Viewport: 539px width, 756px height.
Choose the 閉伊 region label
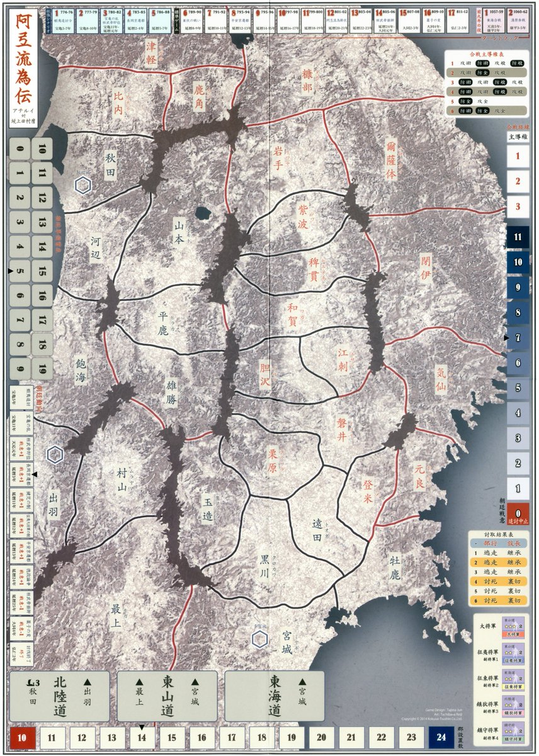(427, 267)
